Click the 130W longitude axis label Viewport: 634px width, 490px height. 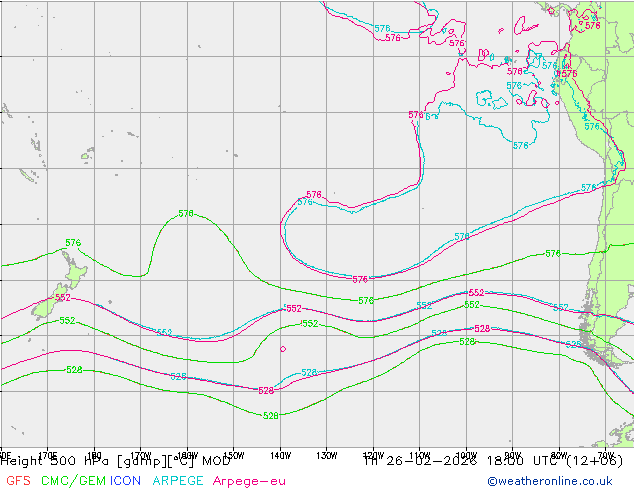coord(327,456)
